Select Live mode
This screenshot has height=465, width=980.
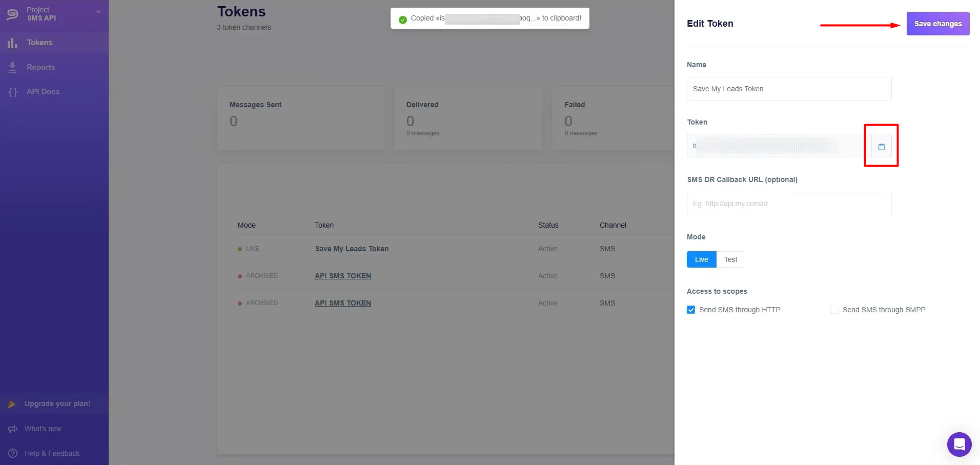701,259
